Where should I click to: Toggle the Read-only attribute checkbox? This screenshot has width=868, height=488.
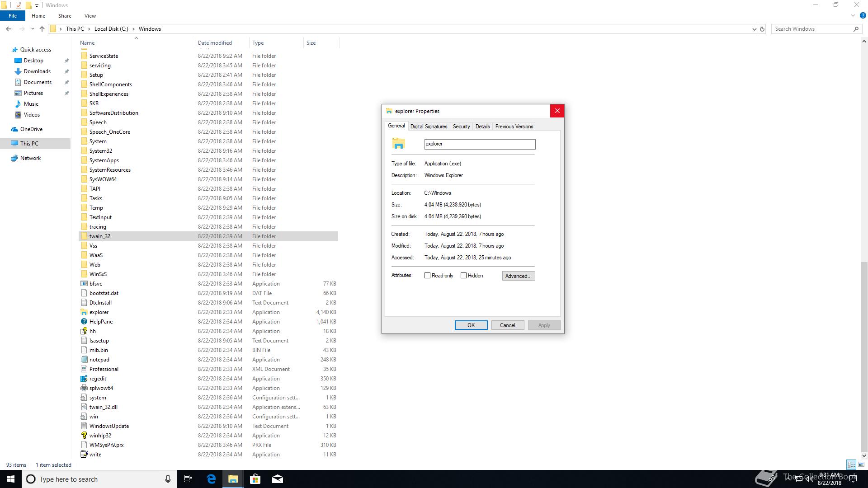pyautogui.click(x=427, y=276)
